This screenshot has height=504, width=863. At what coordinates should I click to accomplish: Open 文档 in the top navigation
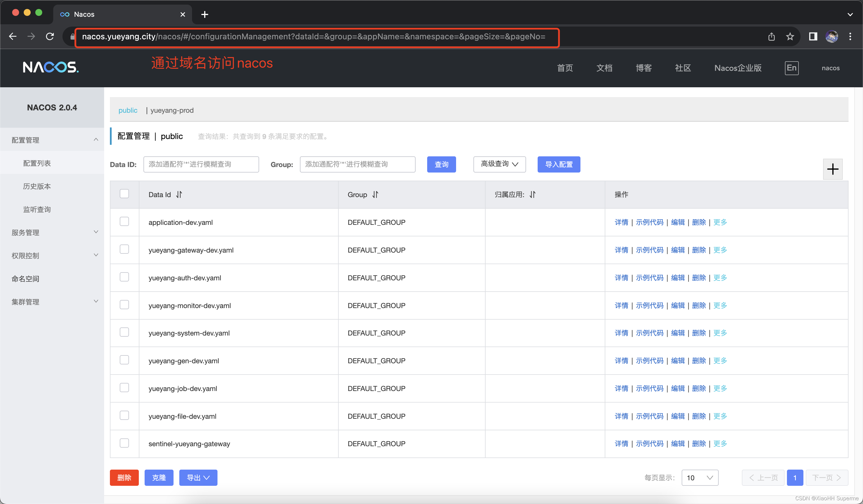point(604,68)
